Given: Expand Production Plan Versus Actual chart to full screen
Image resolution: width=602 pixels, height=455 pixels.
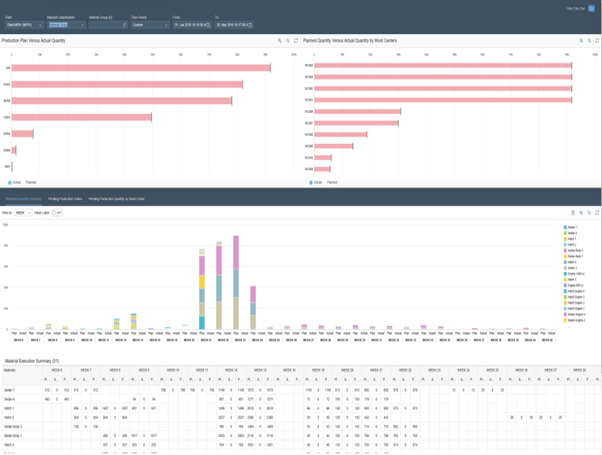Looking at the screenshot, I should coord(296,41).
